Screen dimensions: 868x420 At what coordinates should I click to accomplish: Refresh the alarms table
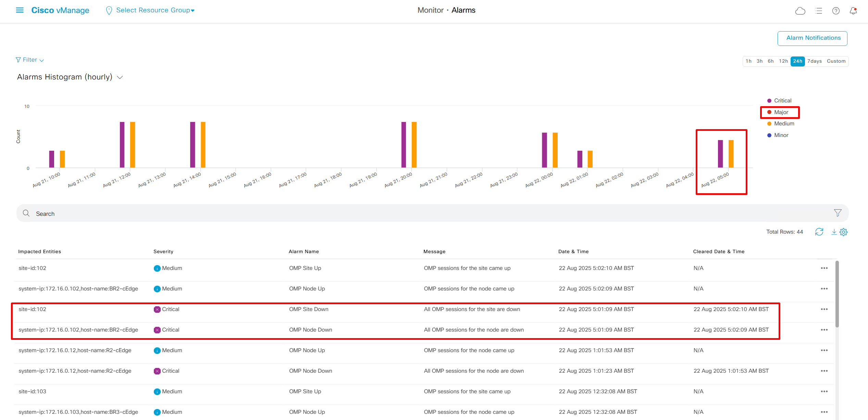(819, 232)
